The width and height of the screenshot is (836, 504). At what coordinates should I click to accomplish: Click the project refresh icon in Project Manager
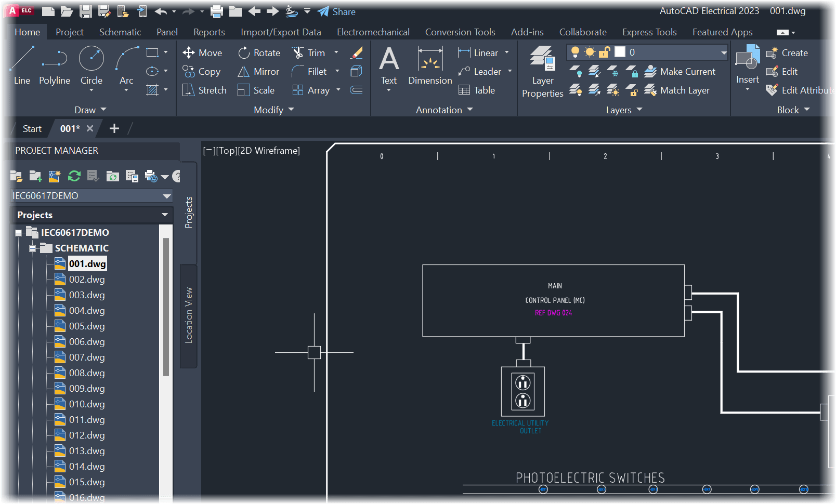click(x=74, y=176)
